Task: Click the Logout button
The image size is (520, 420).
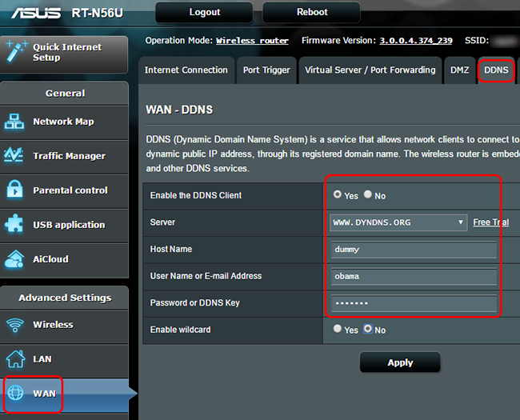Action: click(x=204, y=13)
